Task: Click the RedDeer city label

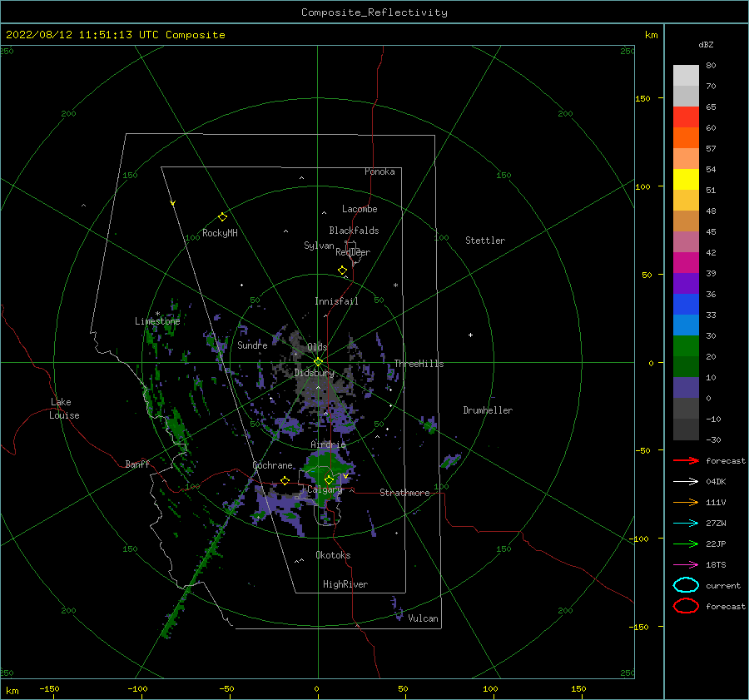Action: tap(353, 252)
